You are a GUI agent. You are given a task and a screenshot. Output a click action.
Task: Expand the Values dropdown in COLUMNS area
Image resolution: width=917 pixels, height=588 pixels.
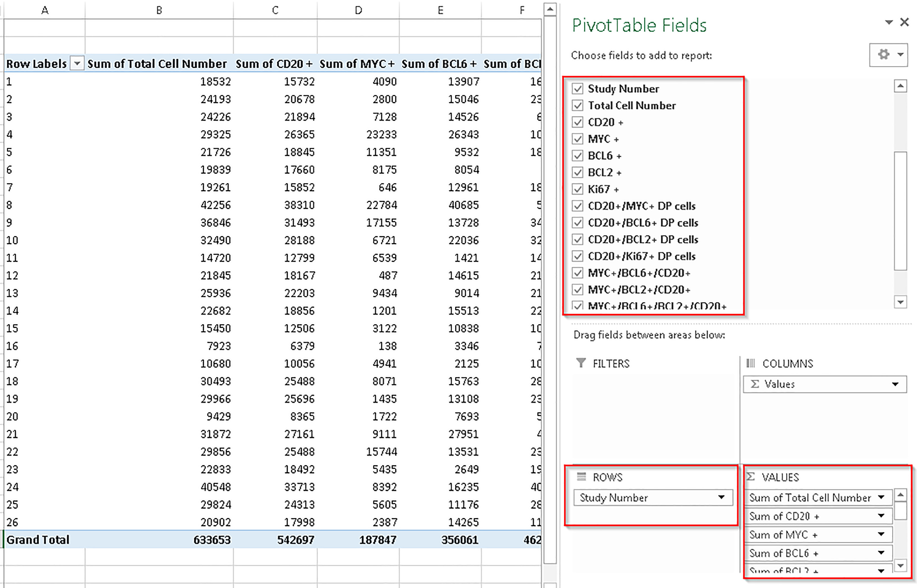point(895,385)
